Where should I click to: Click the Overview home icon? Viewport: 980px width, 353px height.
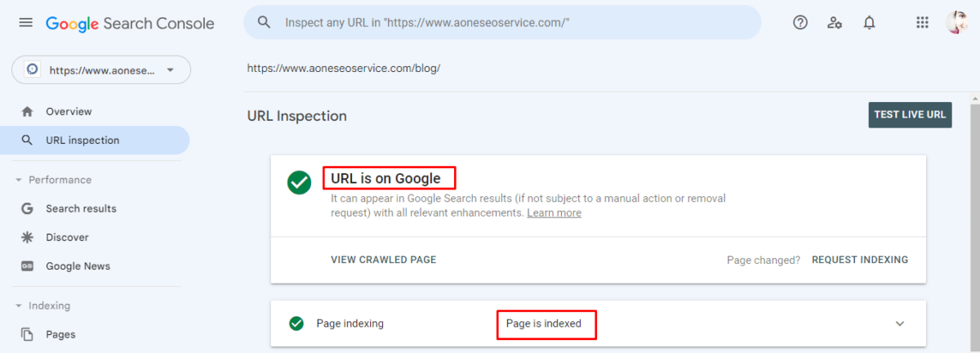pos(27,111)
